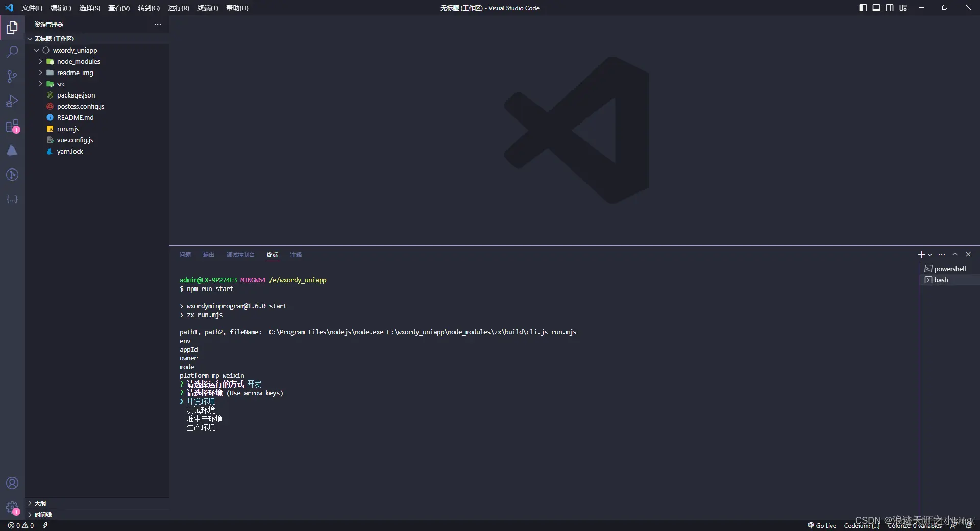The image size is (980, 531).
Task: Open the new terminal profile dropdown arrow
Action: click(x=930, y=255)
